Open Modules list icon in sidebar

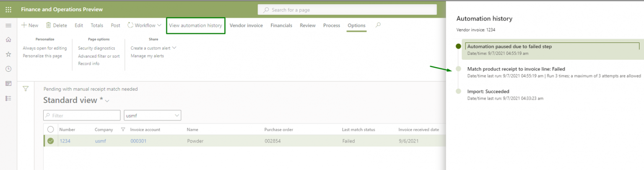click(x=8, y=98)
